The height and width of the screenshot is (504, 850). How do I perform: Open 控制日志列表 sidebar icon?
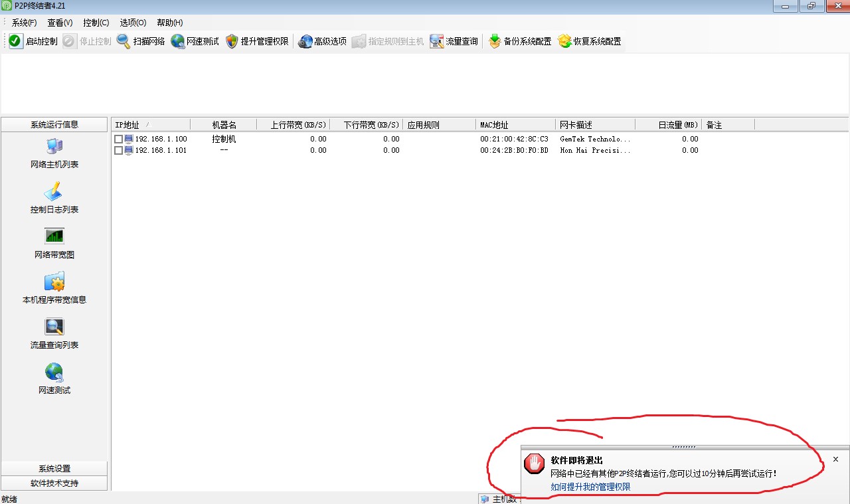54,191
